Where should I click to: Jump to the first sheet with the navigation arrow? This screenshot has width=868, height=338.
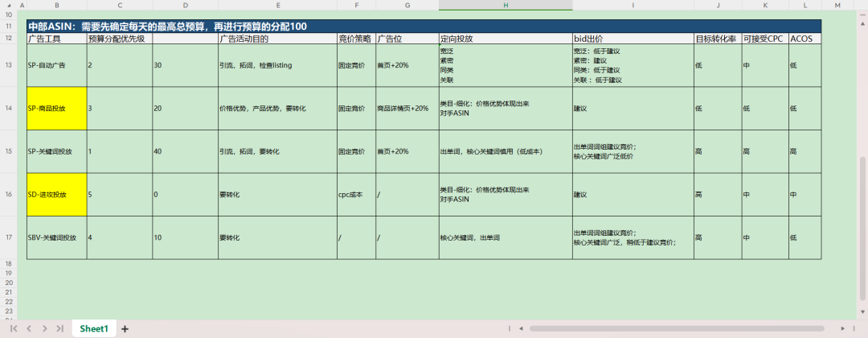point(14,328)
